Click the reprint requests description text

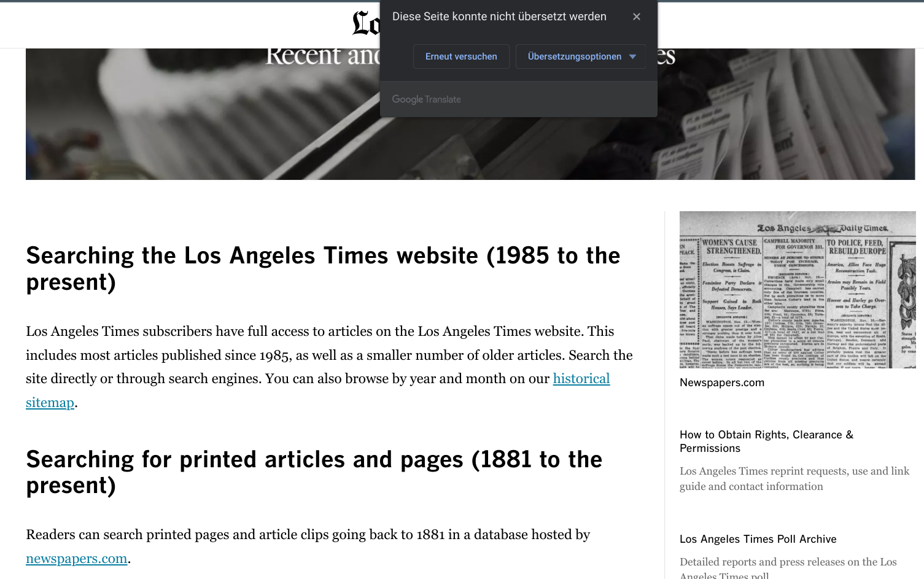coord(794,479)
